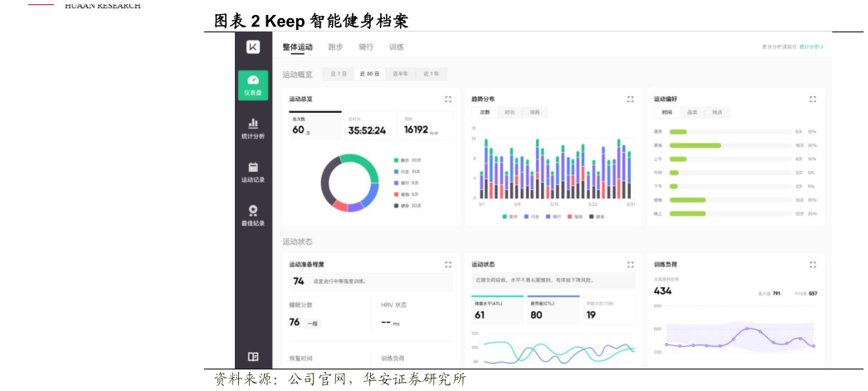Select 品类 in 运动偏好 card

point(692,112)
